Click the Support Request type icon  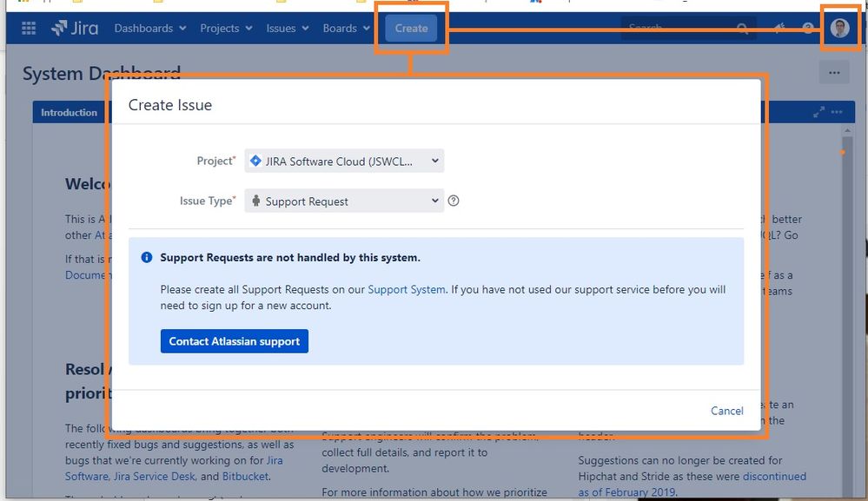coord(255,201)
